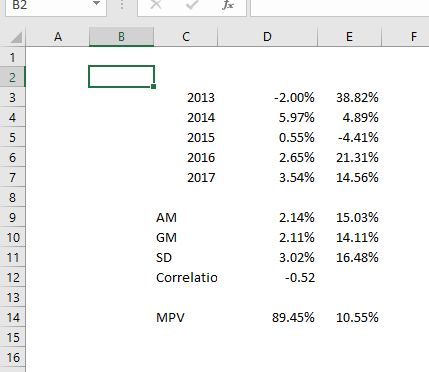The height and width of the screenshot is (372, 429).
Task: Select row 12 header
Action: coord(13,277)
